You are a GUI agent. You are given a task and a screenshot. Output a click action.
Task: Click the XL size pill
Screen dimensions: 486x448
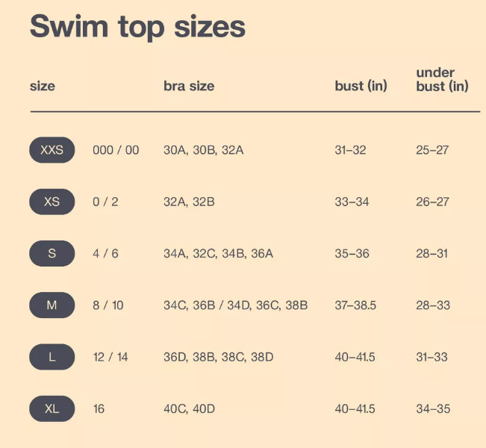click(x=52, y=408)
